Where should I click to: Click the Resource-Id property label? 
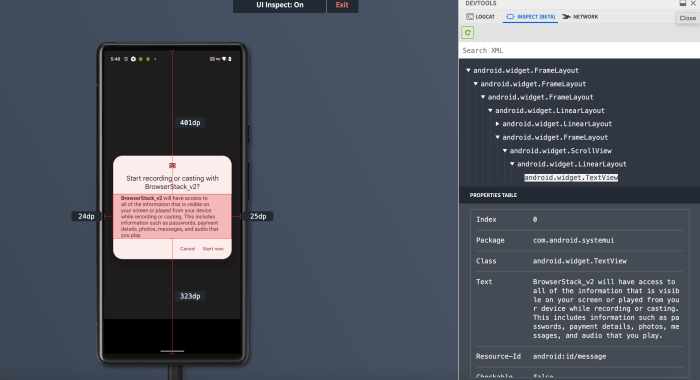498,356
